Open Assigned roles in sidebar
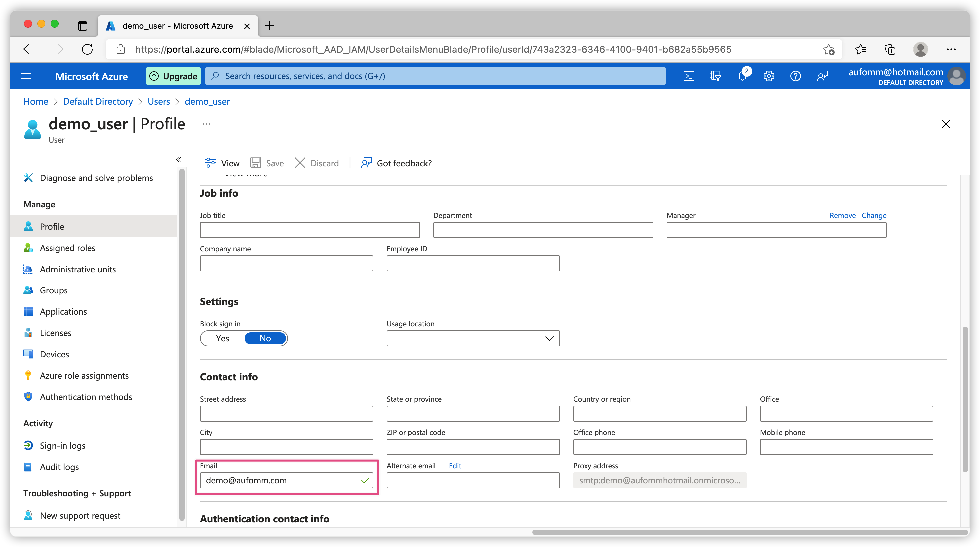This screenshot has height=547, width=980. pos(67,248)
